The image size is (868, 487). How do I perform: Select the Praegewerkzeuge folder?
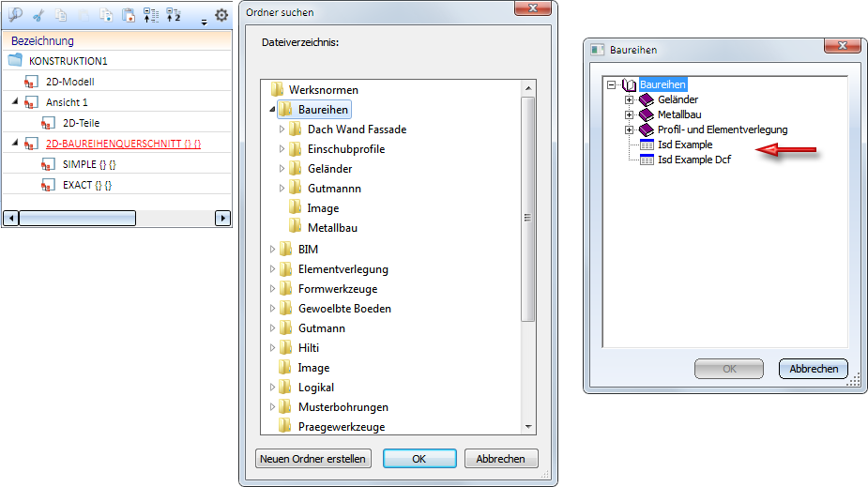click(x=342, y=427)
